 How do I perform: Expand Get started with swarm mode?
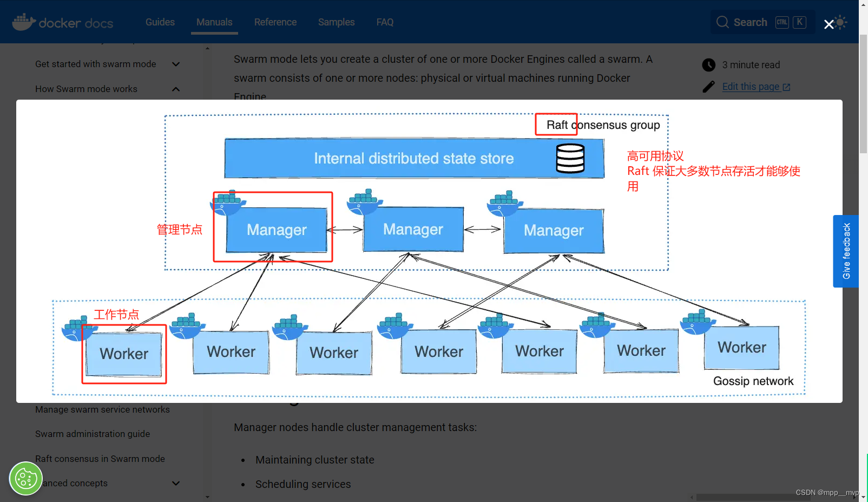176,64
